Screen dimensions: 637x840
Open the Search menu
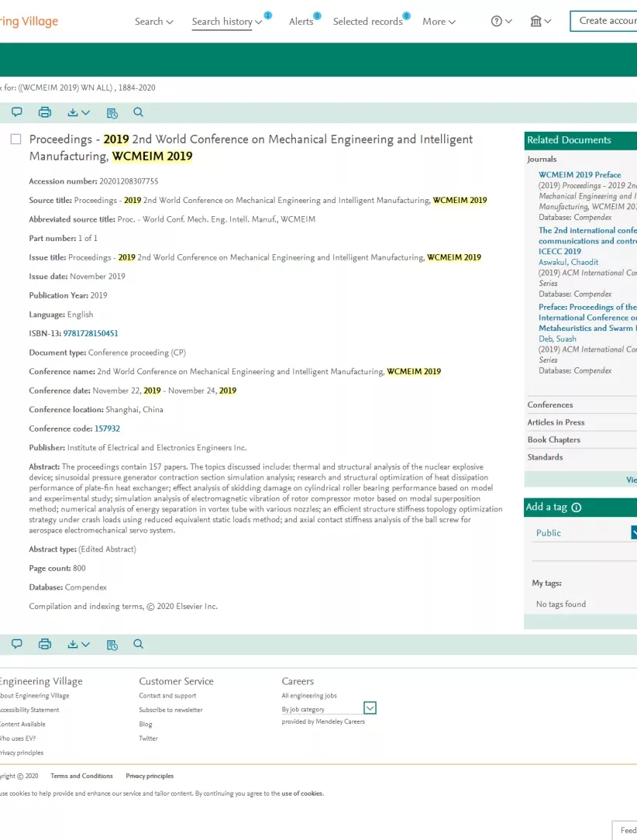coord(153,22)
